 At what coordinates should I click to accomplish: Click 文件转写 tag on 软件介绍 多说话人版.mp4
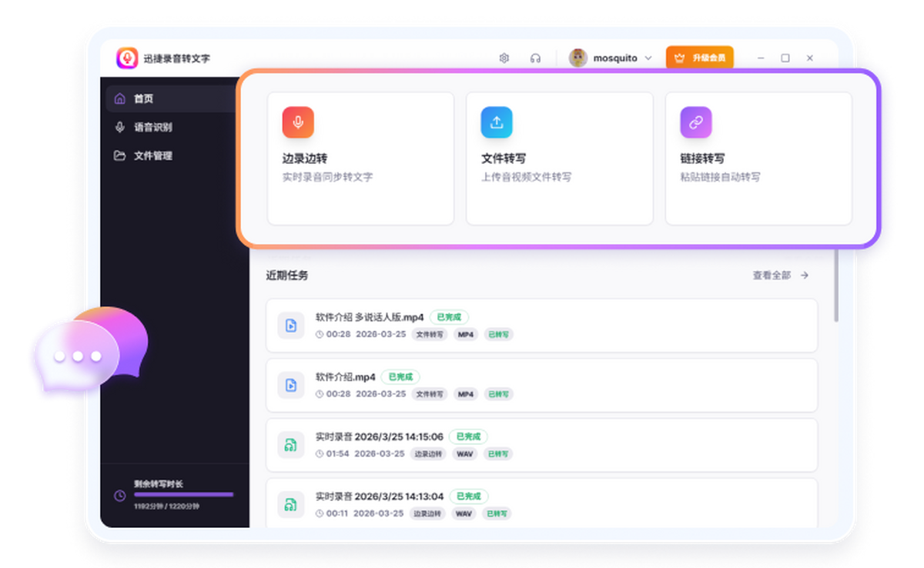point(430,335)
